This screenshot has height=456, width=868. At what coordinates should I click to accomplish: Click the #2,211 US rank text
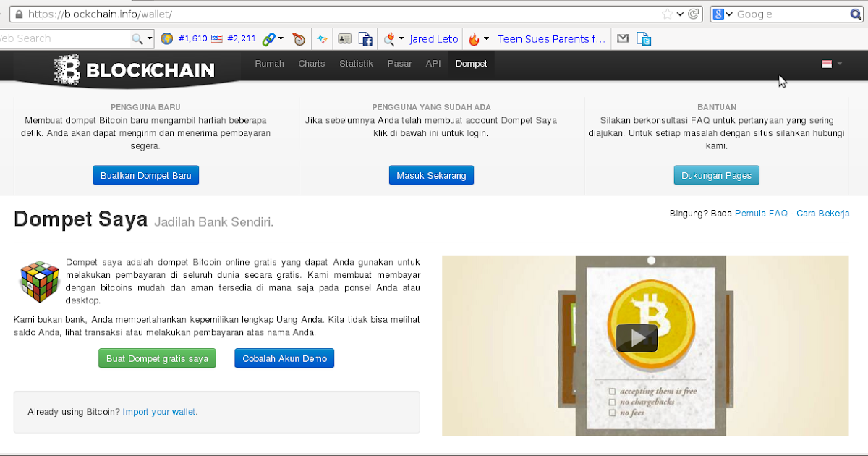pos(242,38)
